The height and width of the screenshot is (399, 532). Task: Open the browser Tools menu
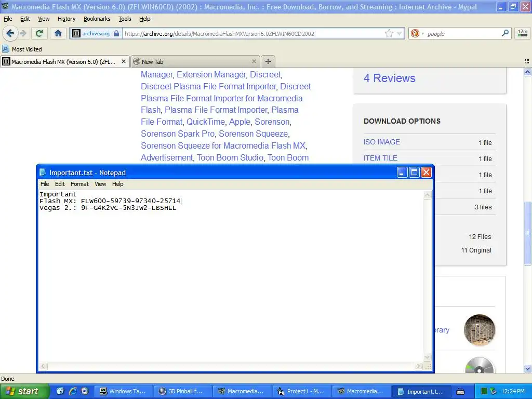[125, 19]
